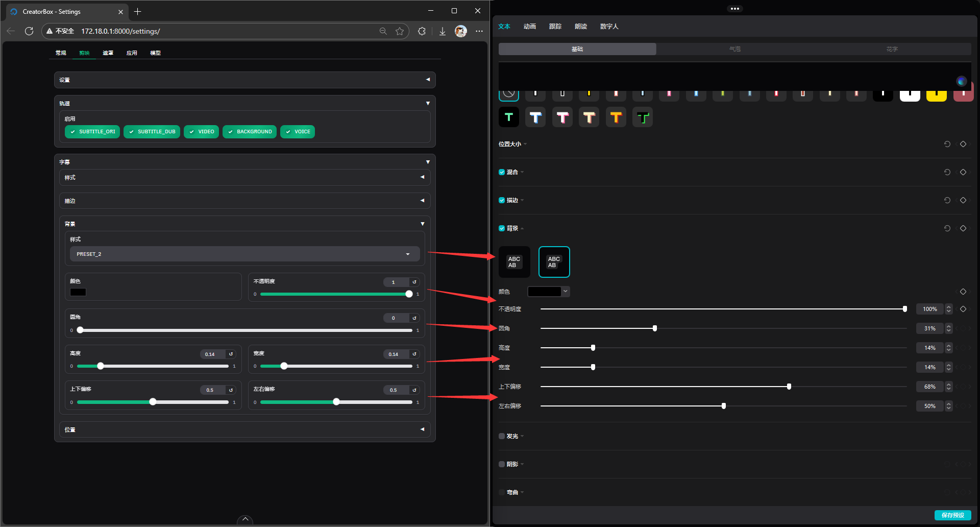Image resolution: width=980 pixels, height=527 pixels.
Task: Reset 圆角 value in CreatorBox settings
Action: [414, 318]
